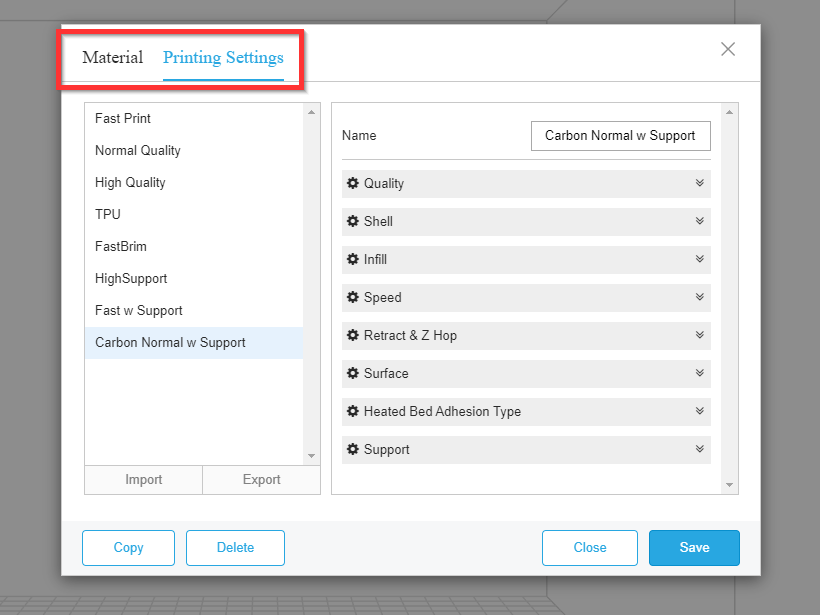The image size is (820, 615).
Task: Click the gear icon beside Heated Bed Adhesion Type
Action: click(x=352, y=411)
